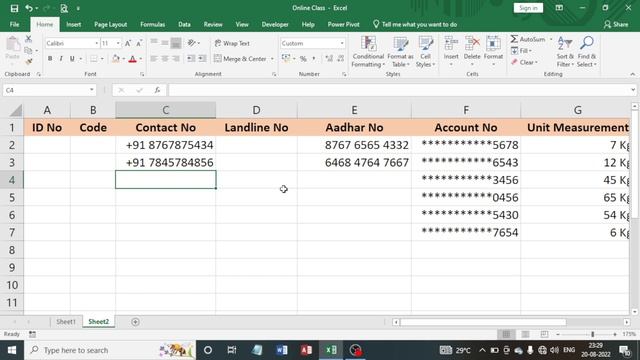Toggle Align Right
Screen dimensions: 640x360
click(x=176, y=59)
